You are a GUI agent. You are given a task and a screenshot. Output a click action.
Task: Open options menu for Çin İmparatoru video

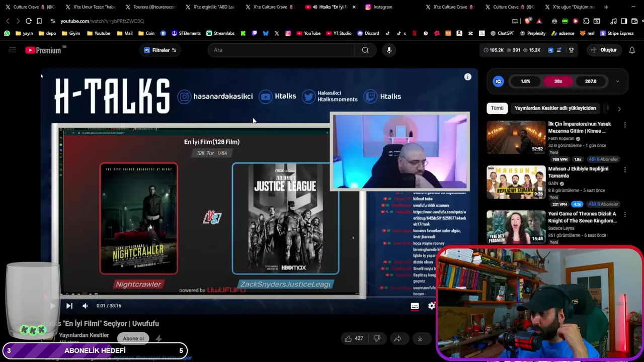click(625, 125)
